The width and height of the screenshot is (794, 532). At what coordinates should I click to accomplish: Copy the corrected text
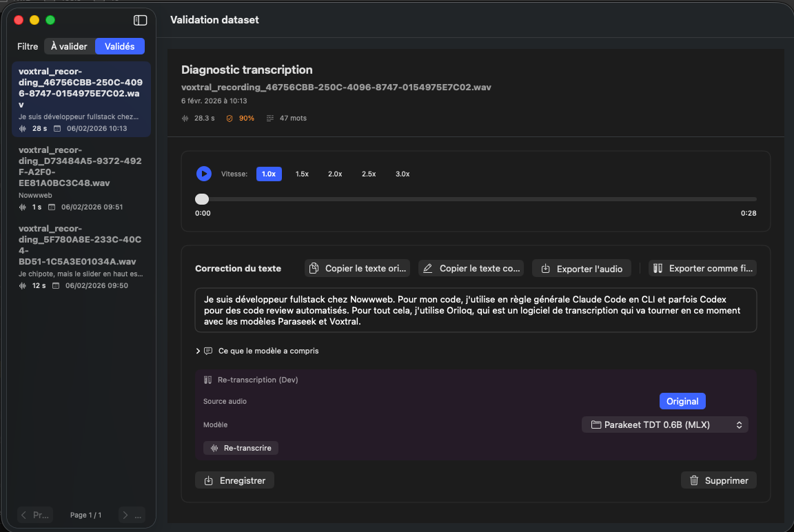point(471,268)
